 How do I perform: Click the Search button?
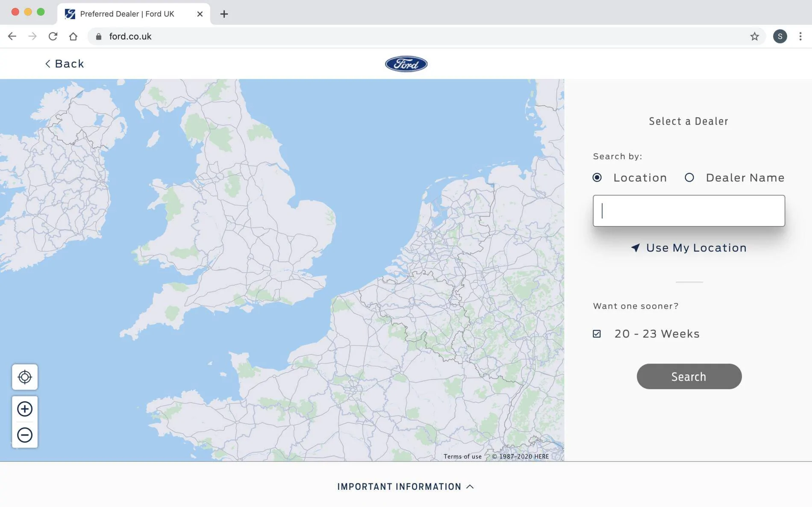(689, 376)
